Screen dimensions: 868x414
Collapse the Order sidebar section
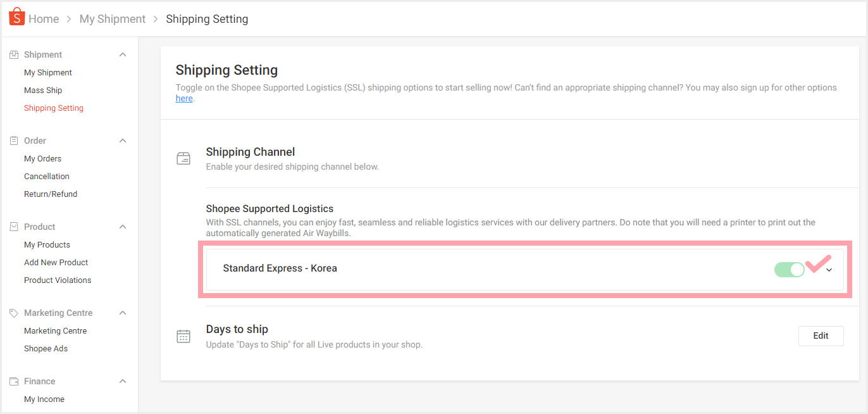click(x=123, y=141)
